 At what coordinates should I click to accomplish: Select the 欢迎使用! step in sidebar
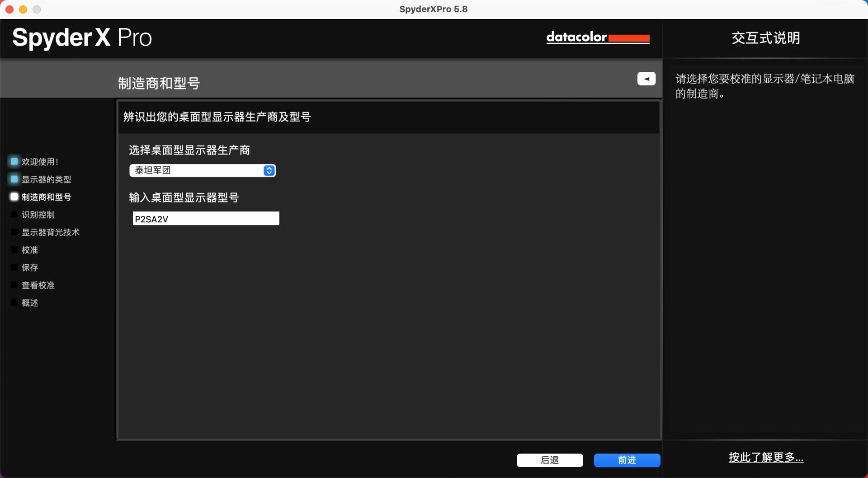pyautogui.click(x=40, y=162)
